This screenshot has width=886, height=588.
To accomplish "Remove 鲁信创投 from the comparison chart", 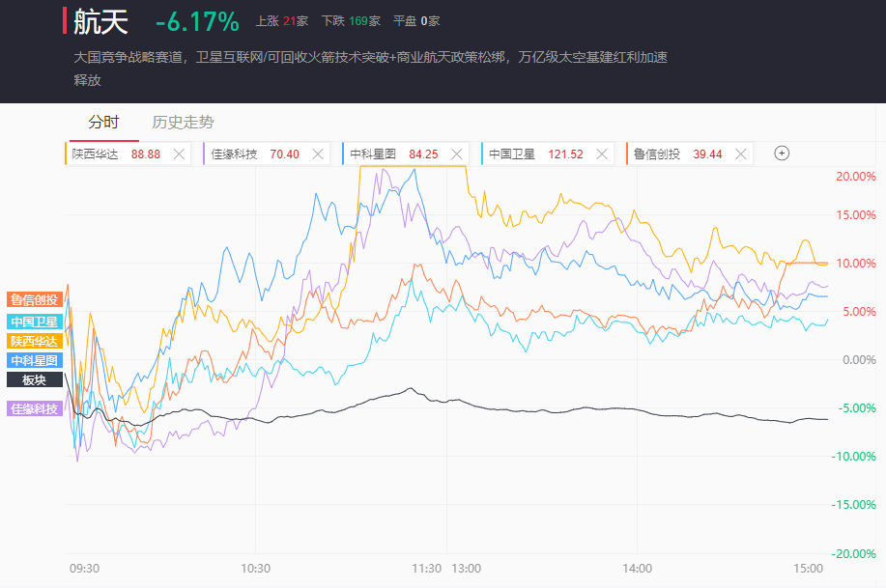I will pos(741,154).
